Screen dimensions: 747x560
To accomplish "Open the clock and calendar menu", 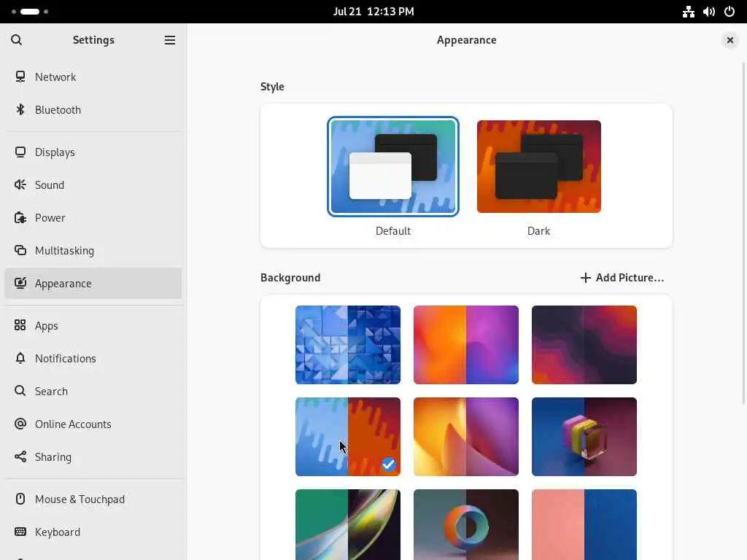I will 373,12.
